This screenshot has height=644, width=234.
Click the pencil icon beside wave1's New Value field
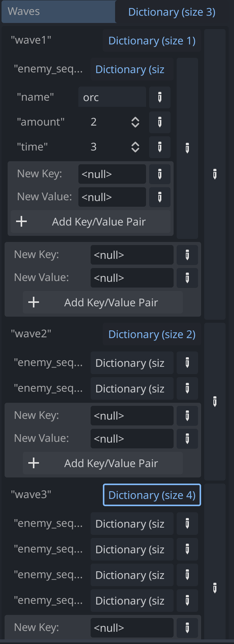coord(159,197)
